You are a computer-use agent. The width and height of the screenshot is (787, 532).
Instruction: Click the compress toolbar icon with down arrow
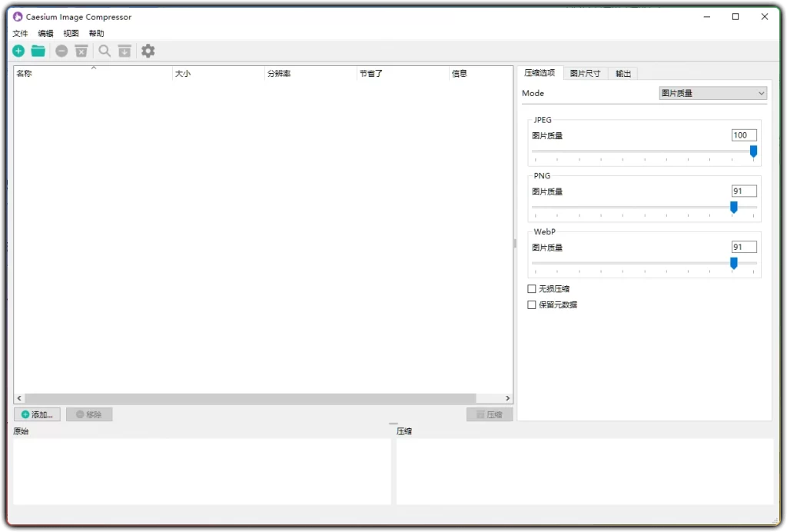(x=125, y=50)
